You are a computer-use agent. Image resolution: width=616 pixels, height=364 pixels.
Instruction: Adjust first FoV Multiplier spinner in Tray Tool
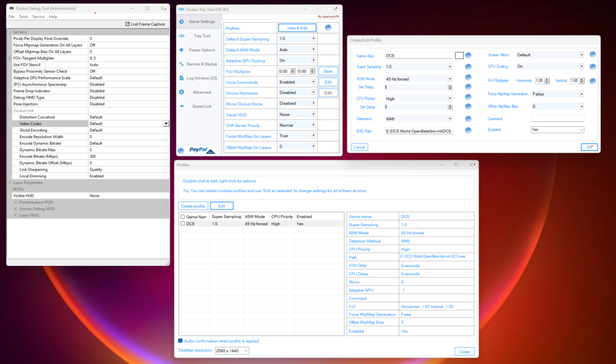(x=292, y=71)
